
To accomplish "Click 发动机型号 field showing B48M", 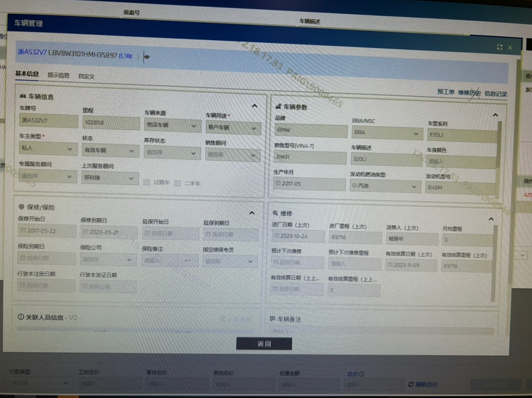I will point(460,188).
